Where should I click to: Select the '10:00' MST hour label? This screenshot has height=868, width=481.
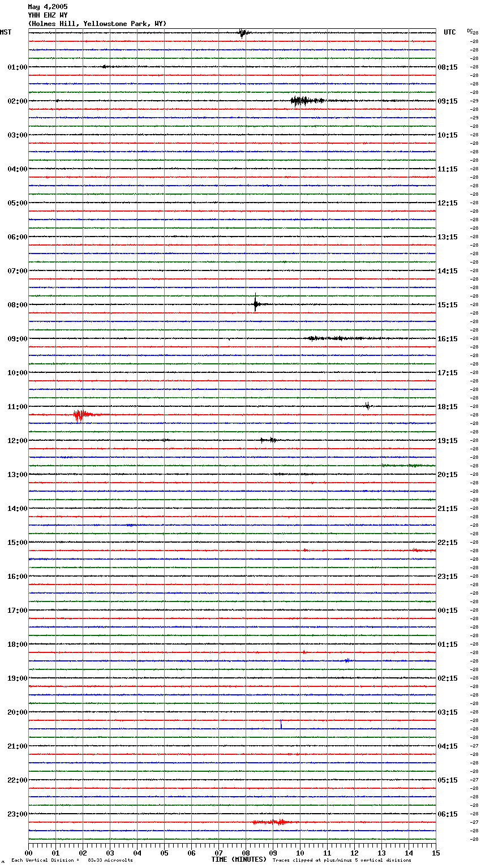[17, 373]
